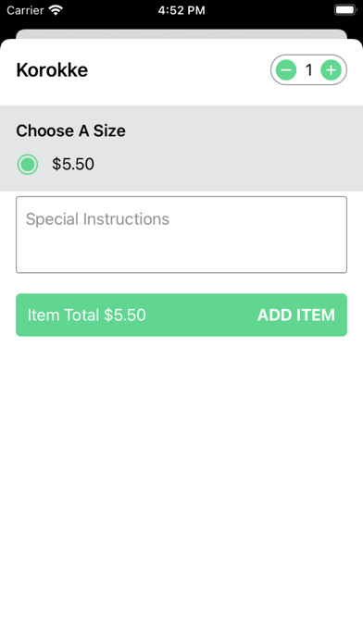Tap the battery icon in status bar

(344, 10)
